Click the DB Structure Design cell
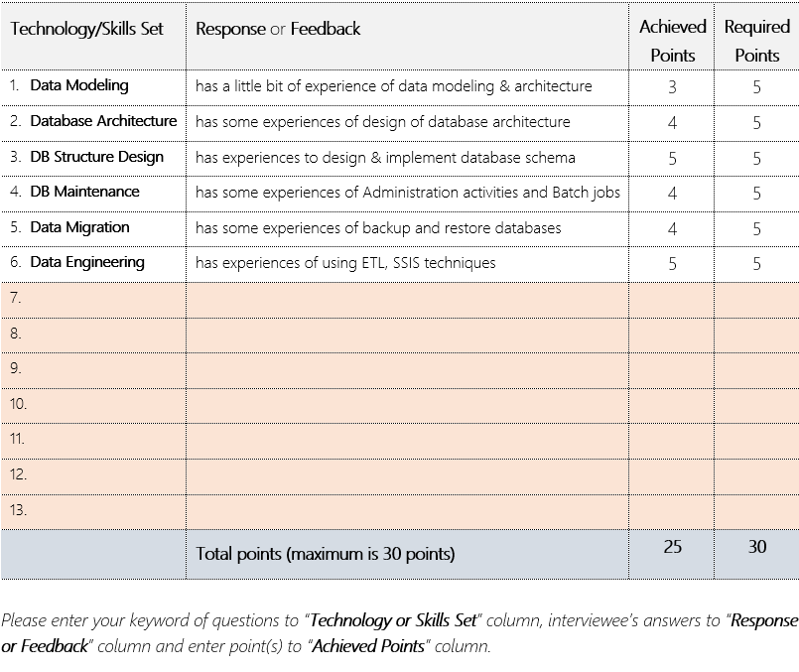 coord(96,157)
